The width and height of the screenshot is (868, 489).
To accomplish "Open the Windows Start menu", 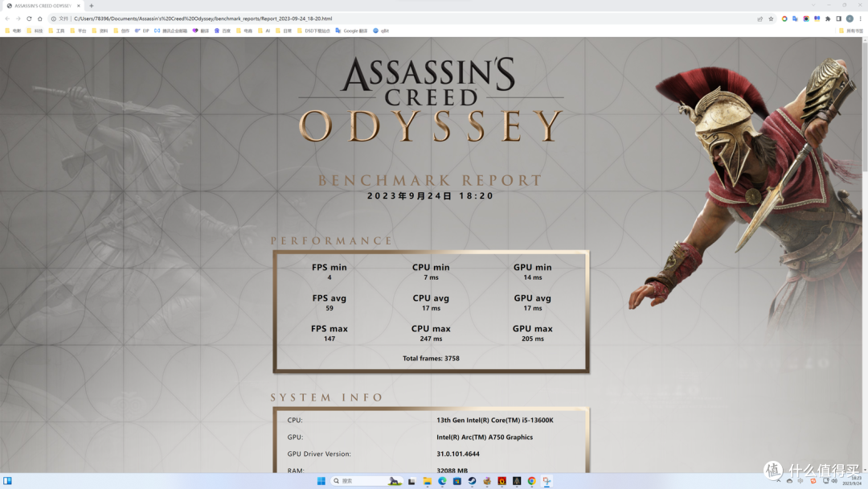I will 321,481.
